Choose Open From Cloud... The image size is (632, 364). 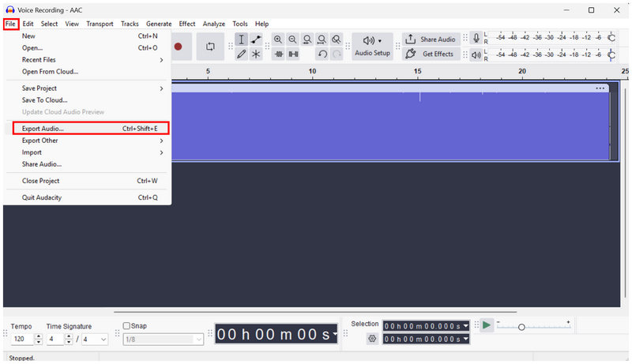click(x=87, y=71)
